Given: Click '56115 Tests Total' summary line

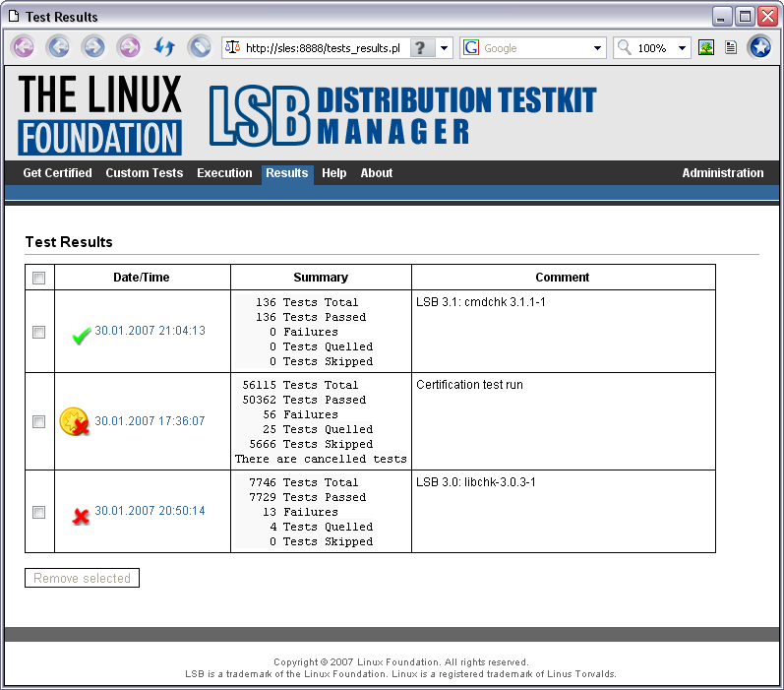Looking at the screenshot, I should tap(300, 385).
